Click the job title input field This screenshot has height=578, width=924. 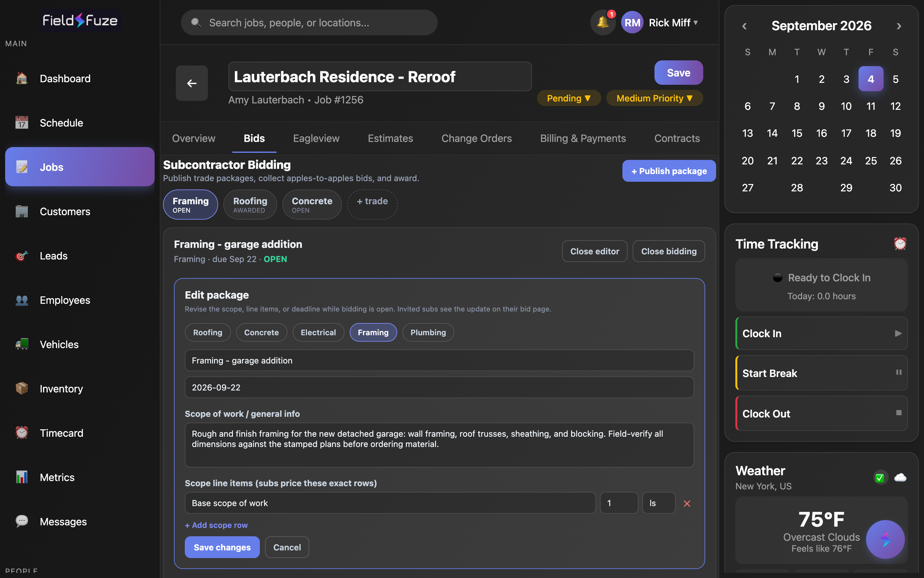[380, 76]
